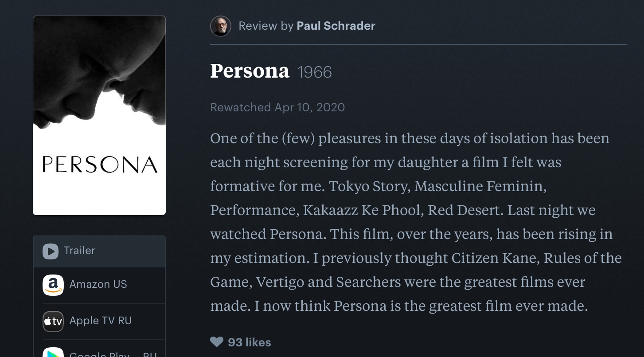Play the Trailer icon
The image size is (644, 357).
tap(50, 251)
